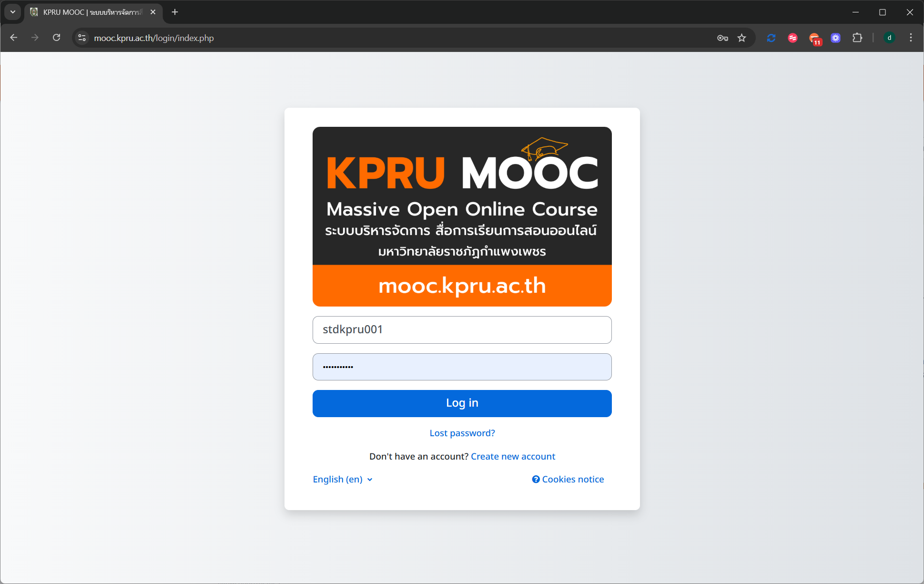Reload the current page
The width and height of the screenshot is (924, 584).
[x=56, y=38]
